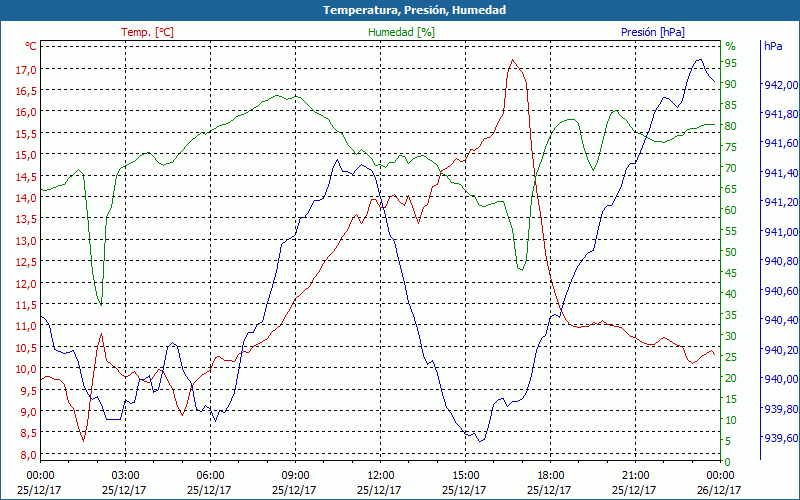800x500 pixels.
Task: Click the '16,5' temperature axis value
Action: pos(27,91)
